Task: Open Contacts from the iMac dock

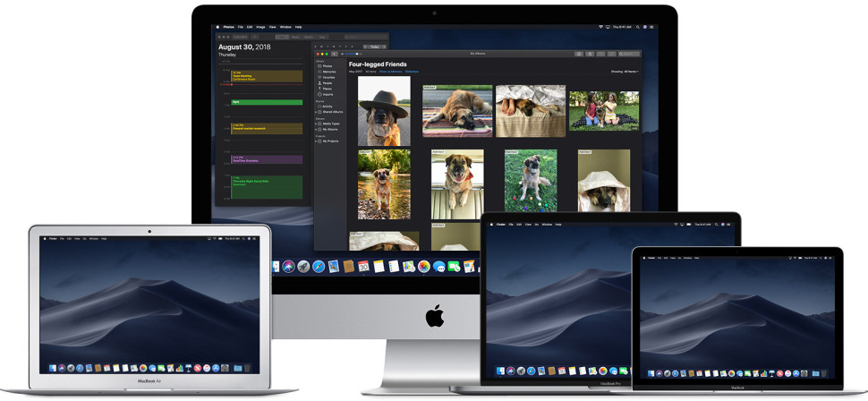Action: pos(348,267)
